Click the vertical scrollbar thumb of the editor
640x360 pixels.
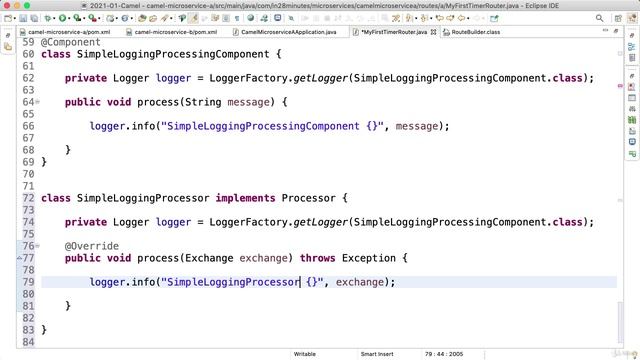pyautogui.click(x=620, y=322)
